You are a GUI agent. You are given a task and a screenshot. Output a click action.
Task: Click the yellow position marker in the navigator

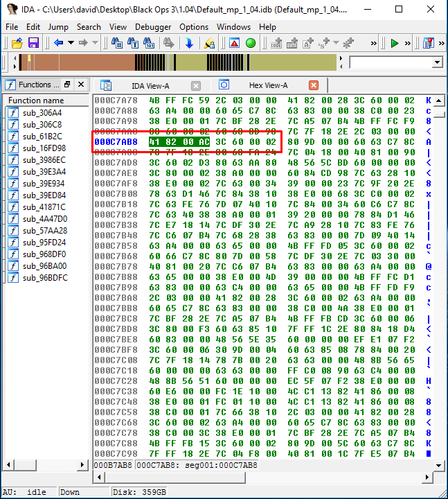(x=29, y=58)
